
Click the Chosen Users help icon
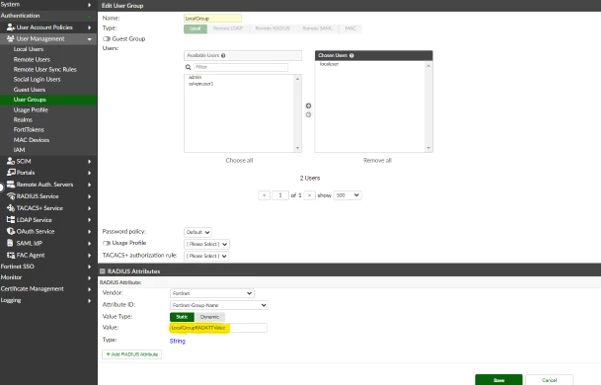(x=351, y=55)
